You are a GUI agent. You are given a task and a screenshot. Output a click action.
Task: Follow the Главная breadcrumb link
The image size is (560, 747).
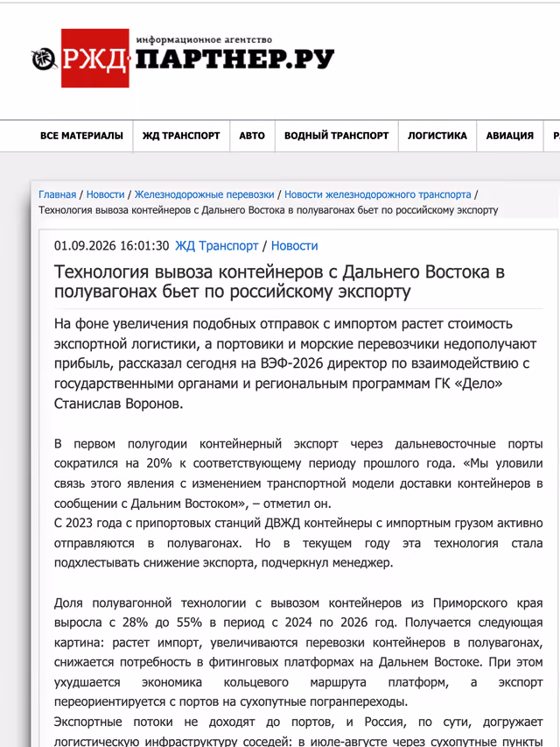point(57,194)
